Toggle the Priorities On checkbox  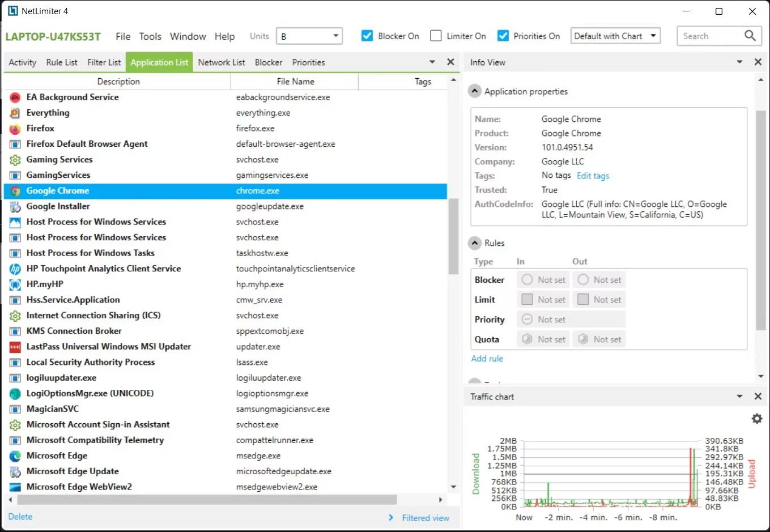503,36
